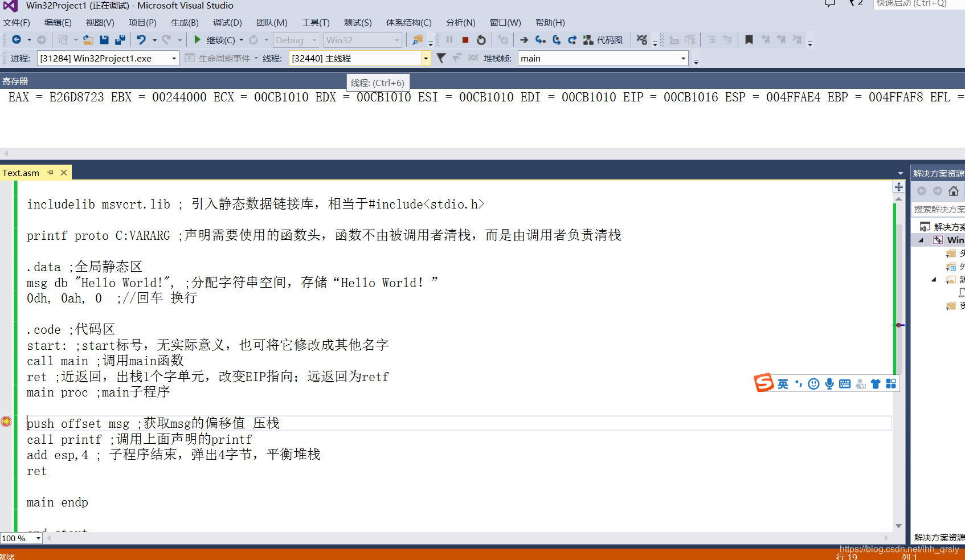
Task: Click the thread filter funnel icon
Action: pyautogui.click(x=441, y=58)
